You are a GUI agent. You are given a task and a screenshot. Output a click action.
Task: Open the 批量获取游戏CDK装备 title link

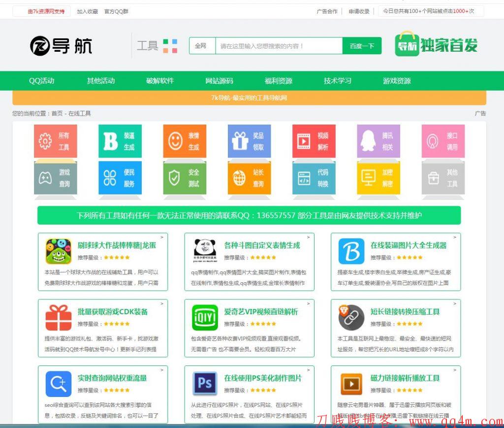click(113, 312)
